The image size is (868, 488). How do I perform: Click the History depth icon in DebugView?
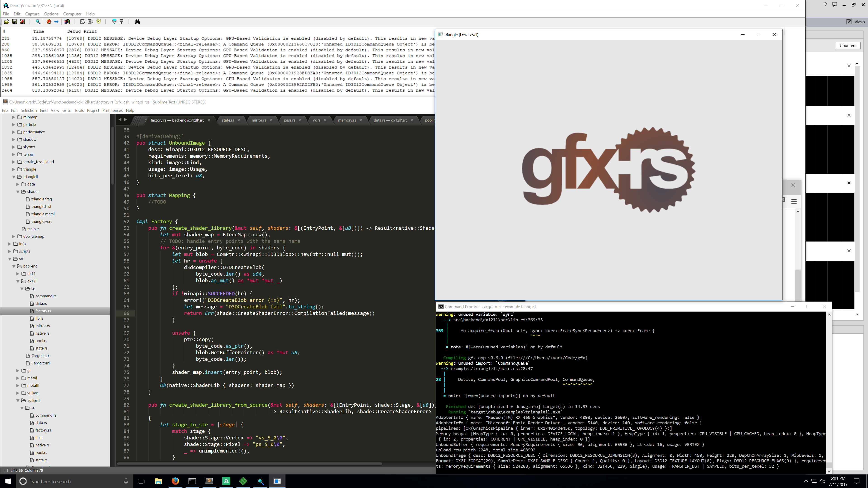pyautogui.click(x=122, y=21)
